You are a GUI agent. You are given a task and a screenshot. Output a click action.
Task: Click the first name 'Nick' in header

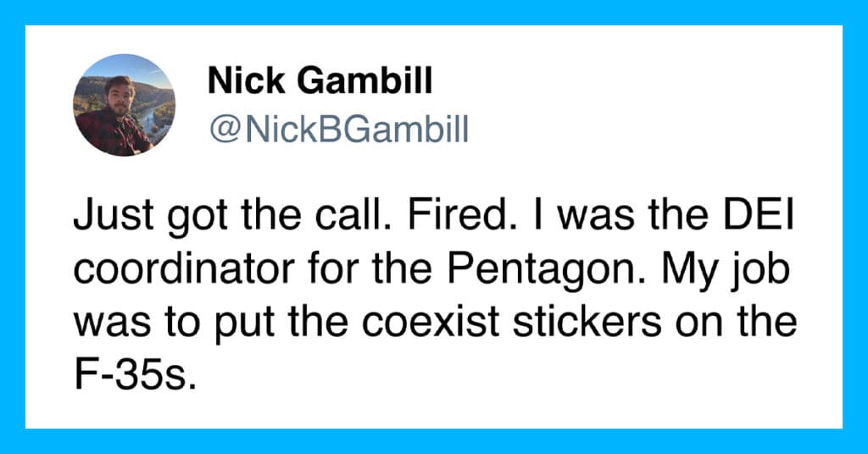(247, 80)
